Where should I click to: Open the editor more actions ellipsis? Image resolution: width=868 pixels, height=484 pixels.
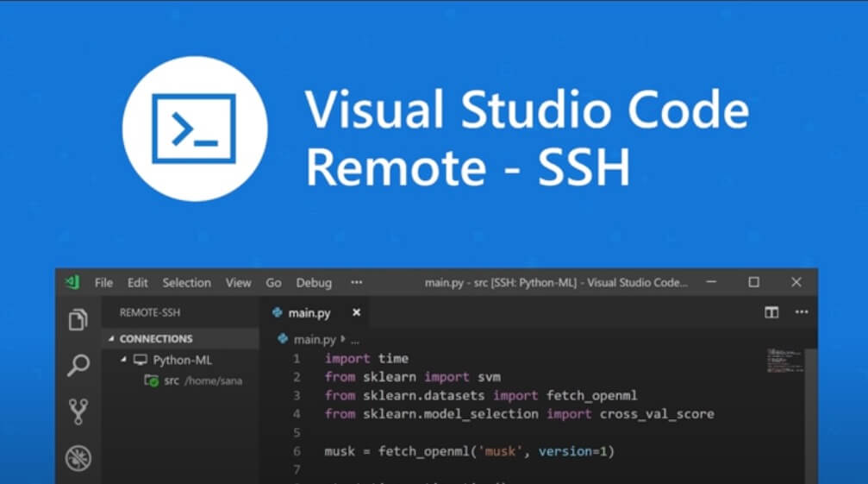point(802,312)
